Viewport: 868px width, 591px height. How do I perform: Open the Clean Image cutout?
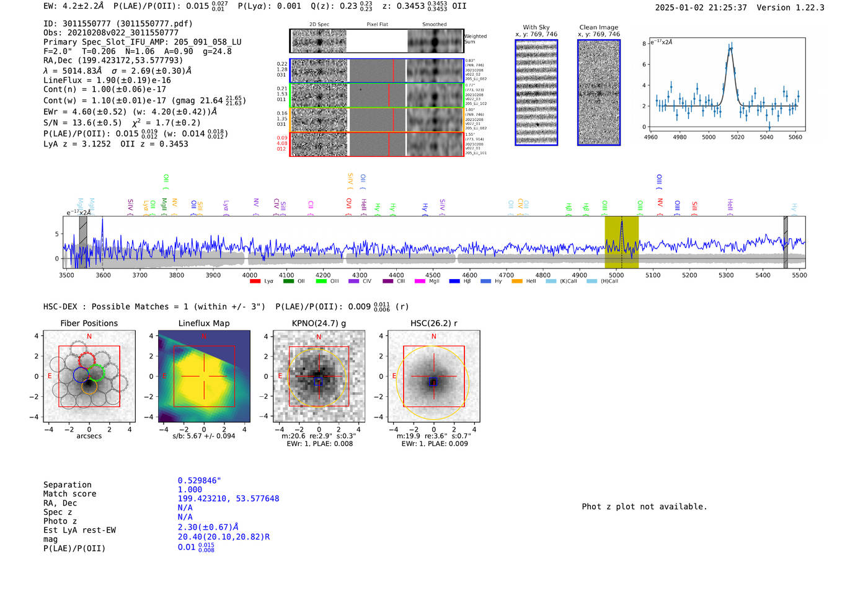click(x=599, y=92)
